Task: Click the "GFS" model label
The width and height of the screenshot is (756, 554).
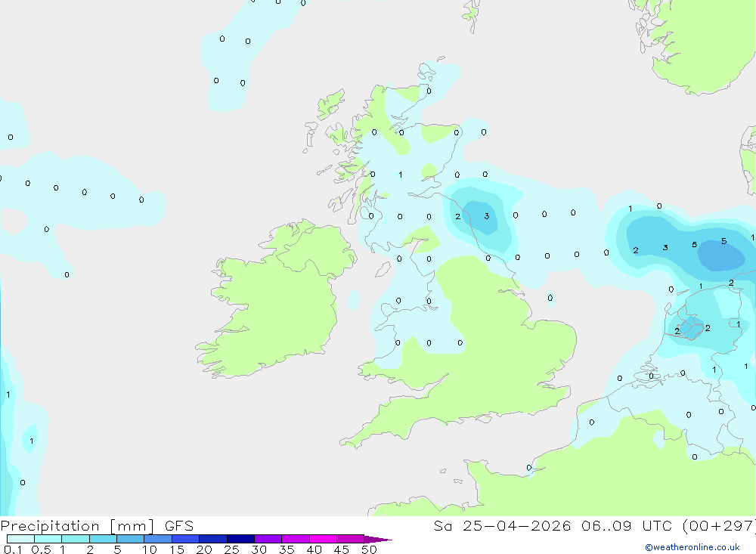Action: (x=179, y=526)
